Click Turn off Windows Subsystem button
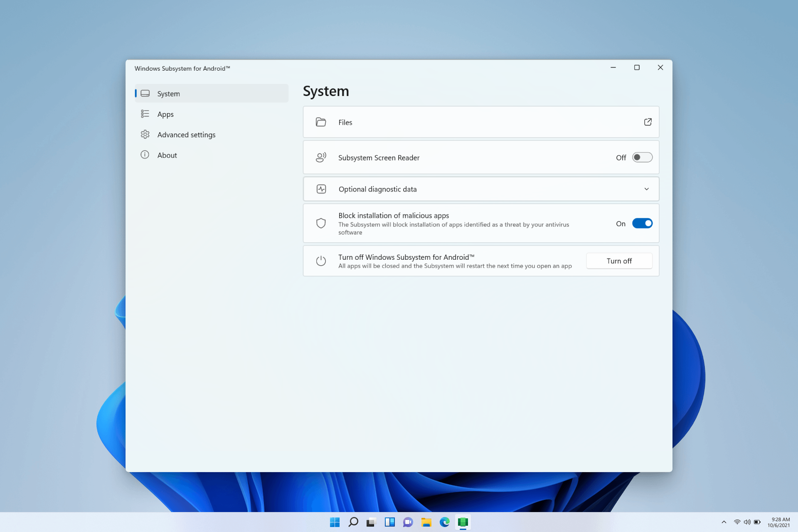The height and width of the screenshot is (532, 798). (x=619, y=261)
